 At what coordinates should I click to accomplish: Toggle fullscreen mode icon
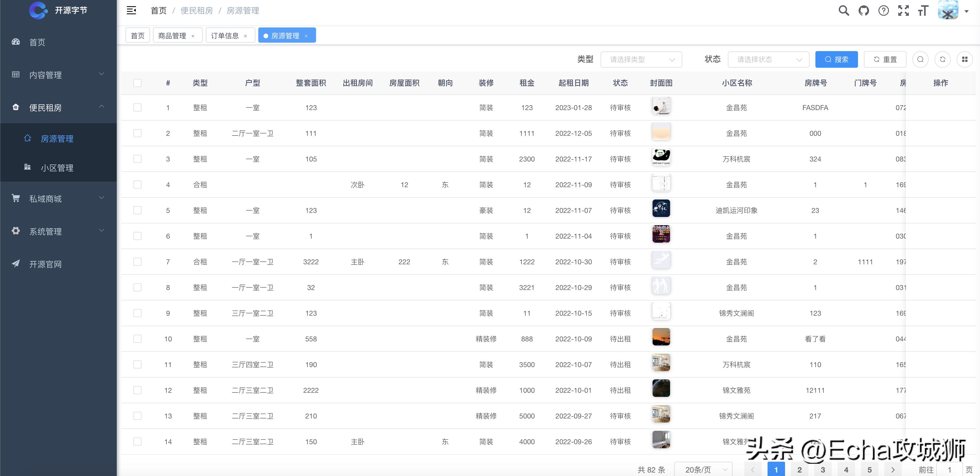pyautogui.click(x=904, y=10)
